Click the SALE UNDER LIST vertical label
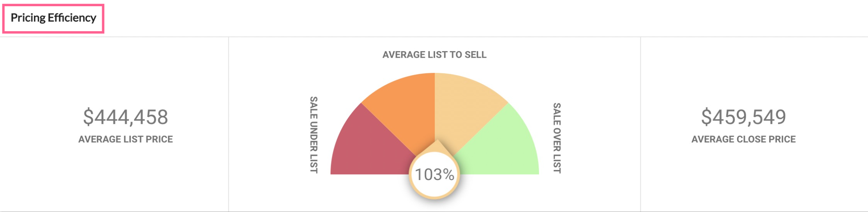The image size is (868, 212). point(314,135)
